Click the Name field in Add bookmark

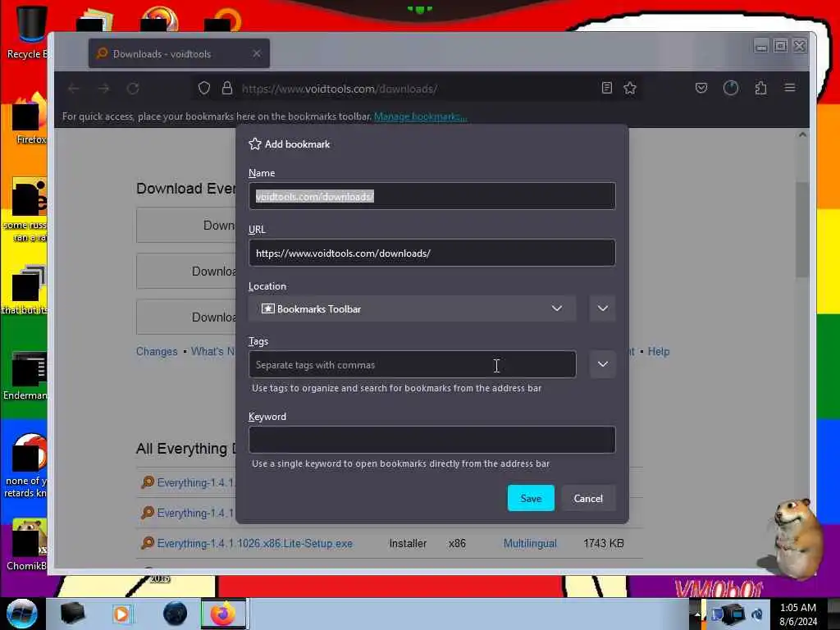coord(431,196)
